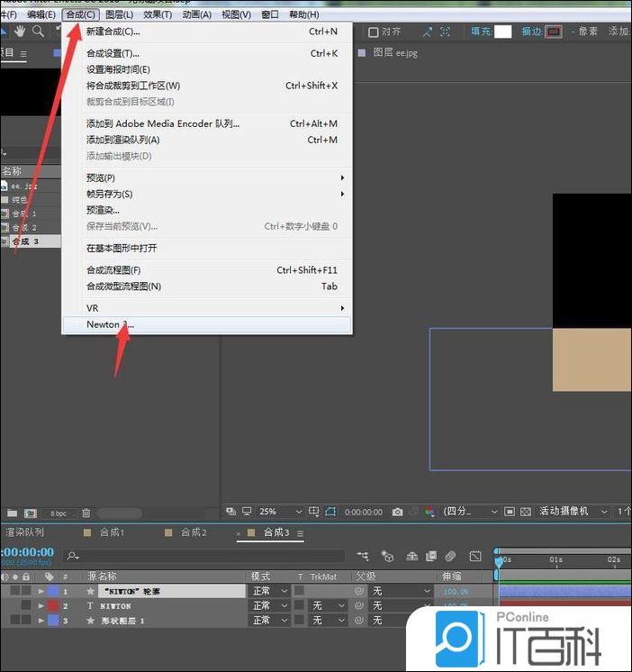Click the trash delete icon in project panel
Image resolution: width=632 pixels, height=672 pixels.
click(x=86, y=513)
